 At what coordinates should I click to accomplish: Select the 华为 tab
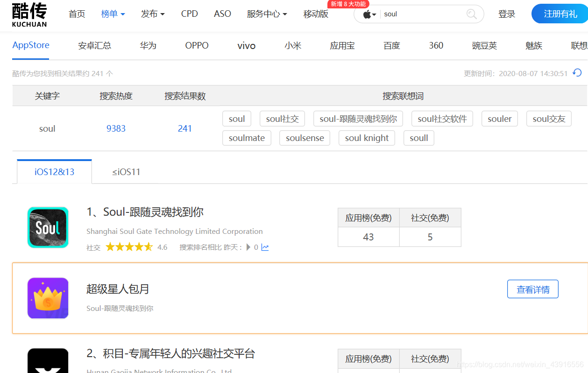(x=148, y=46)
